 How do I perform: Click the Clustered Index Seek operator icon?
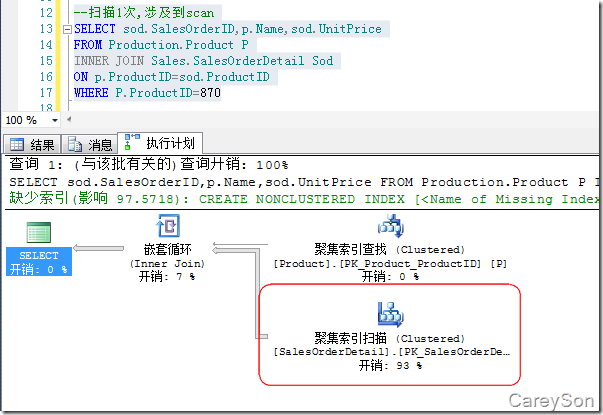[390, 226]
